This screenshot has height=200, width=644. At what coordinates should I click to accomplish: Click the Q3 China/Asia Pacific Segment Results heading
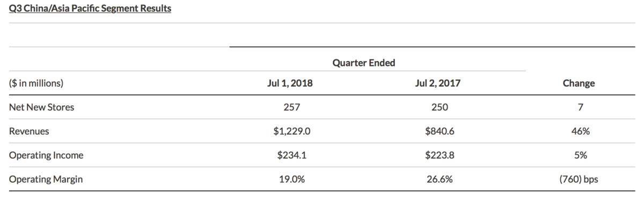(x=90, y=9)
